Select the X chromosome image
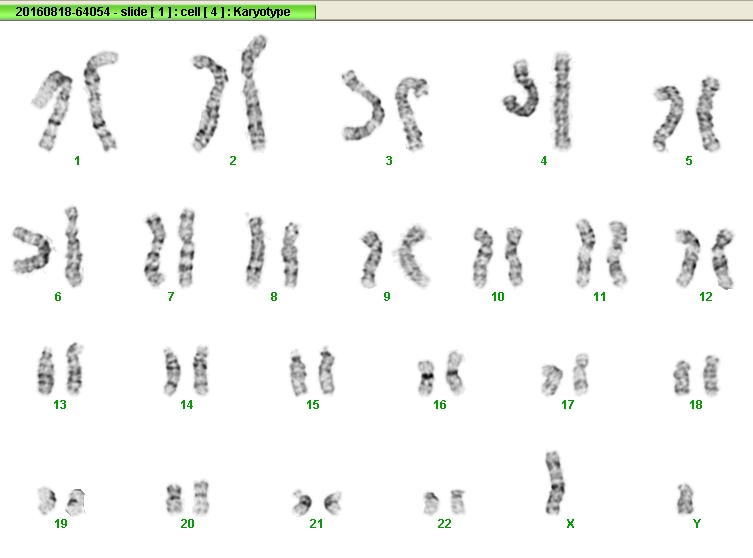 (x=555, y=483)
